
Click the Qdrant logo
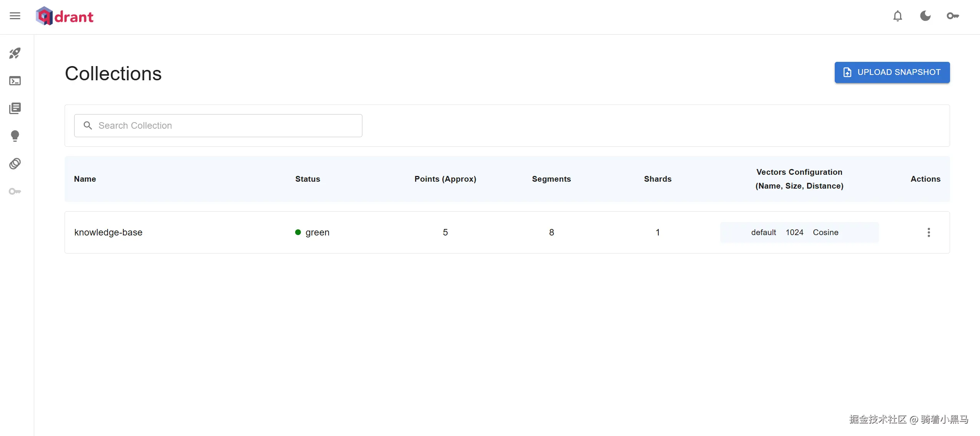(x=65, y=16)
